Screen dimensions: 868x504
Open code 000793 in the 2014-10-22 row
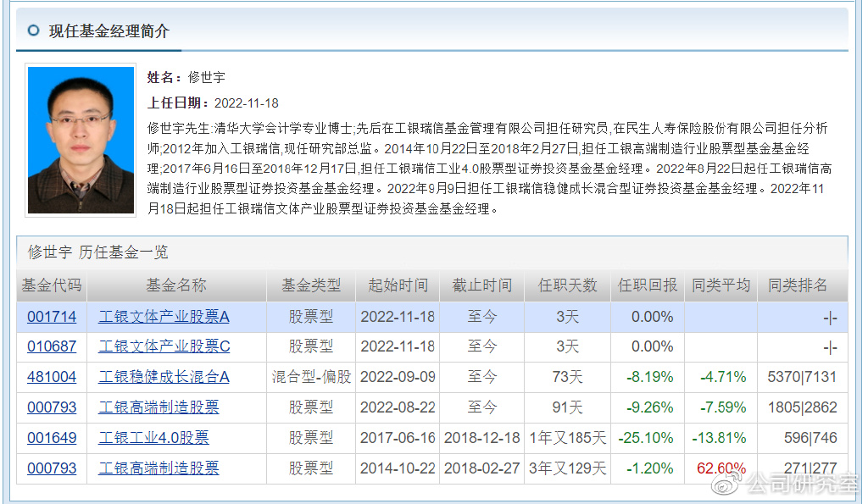pyautogui.click(x=51, y=468)
